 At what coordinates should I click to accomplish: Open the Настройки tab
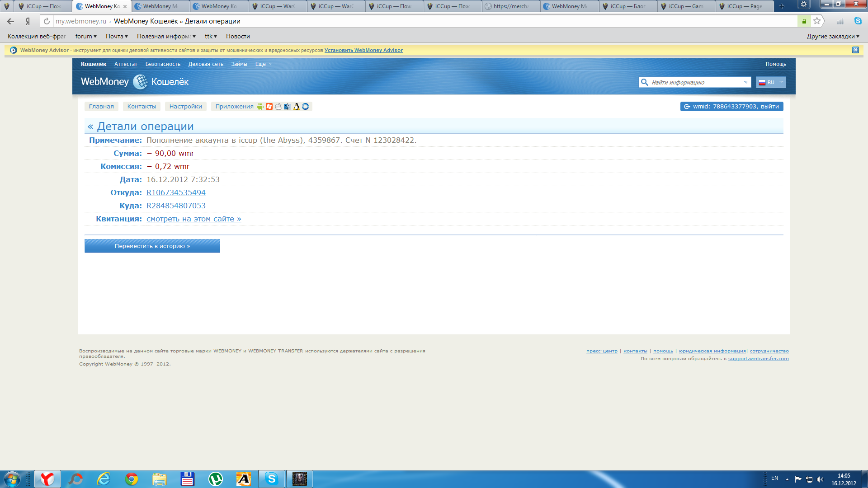click(x=186, y=107)
